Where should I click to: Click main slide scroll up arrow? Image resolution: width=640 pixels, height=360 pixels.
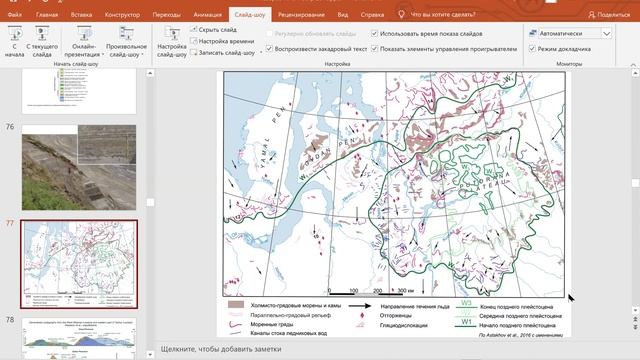pyautogui.click(x=635, y=73)
